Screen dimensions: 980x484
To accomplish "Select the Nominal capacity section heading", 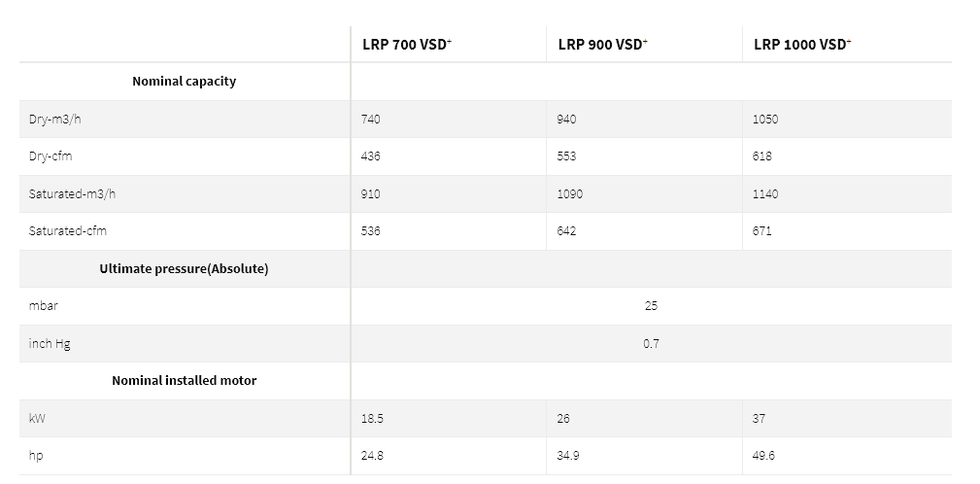I will [x=185, y=82].
